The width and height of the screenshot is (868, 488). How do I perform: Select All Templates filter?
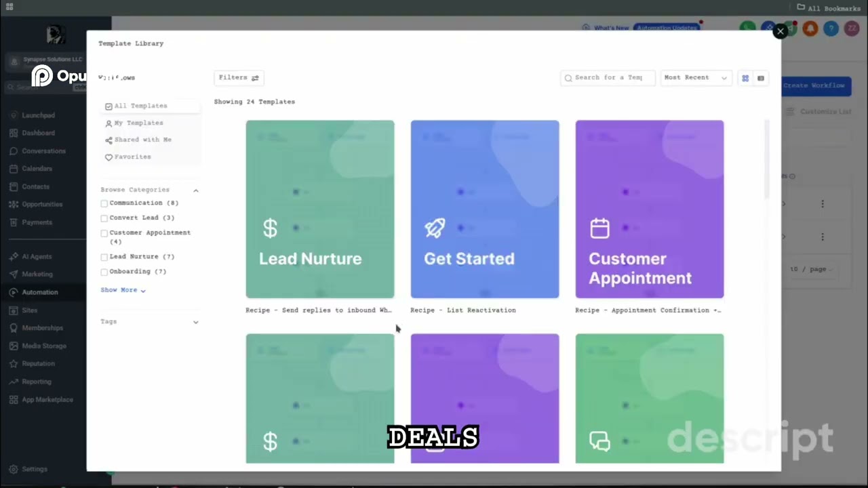(152, 106)
